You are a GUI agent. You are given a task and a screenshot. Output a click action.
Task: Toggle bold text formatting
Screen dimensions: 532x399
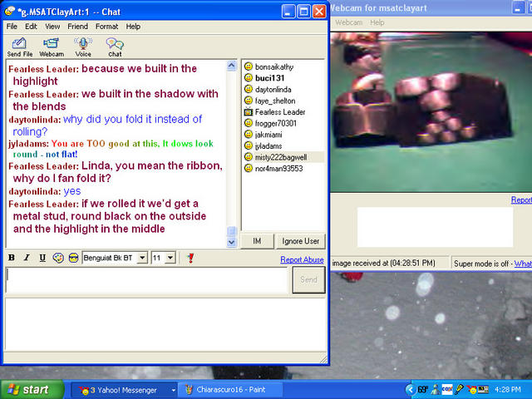[12, 258]
